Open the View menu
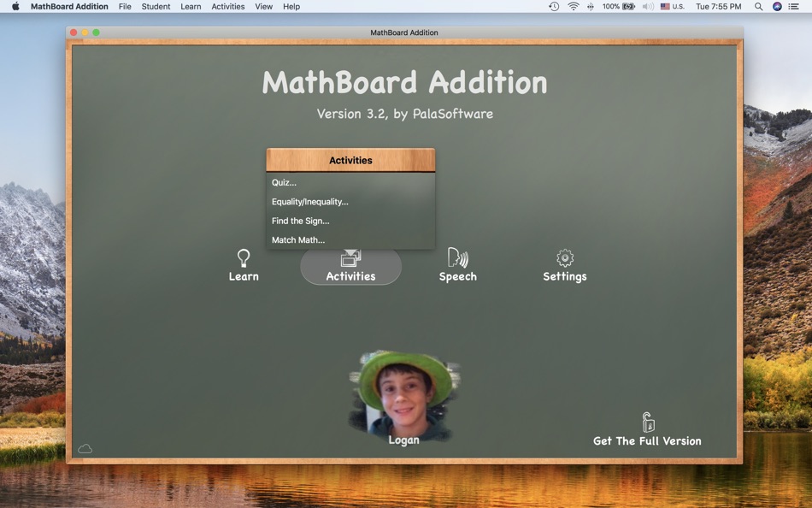 pos(263,7)
